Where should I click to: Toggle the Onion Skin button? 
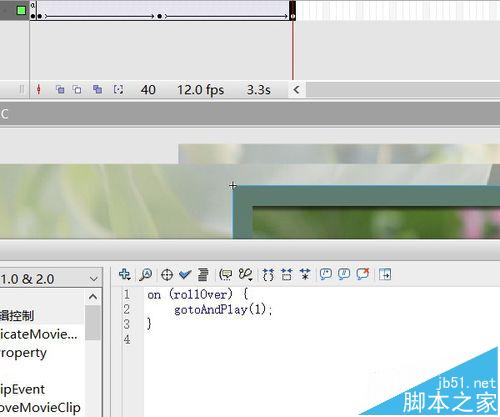point(60,89)
